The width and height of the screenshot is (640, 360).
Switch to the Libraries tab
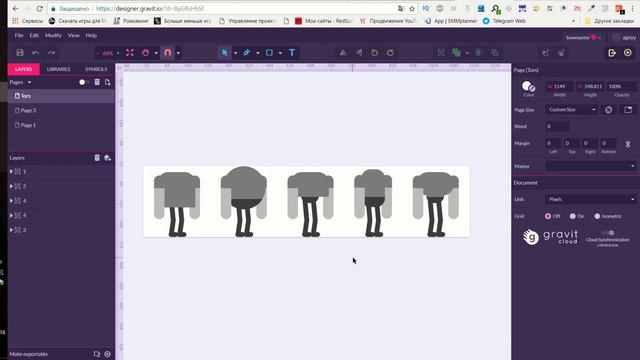[58, 69]
